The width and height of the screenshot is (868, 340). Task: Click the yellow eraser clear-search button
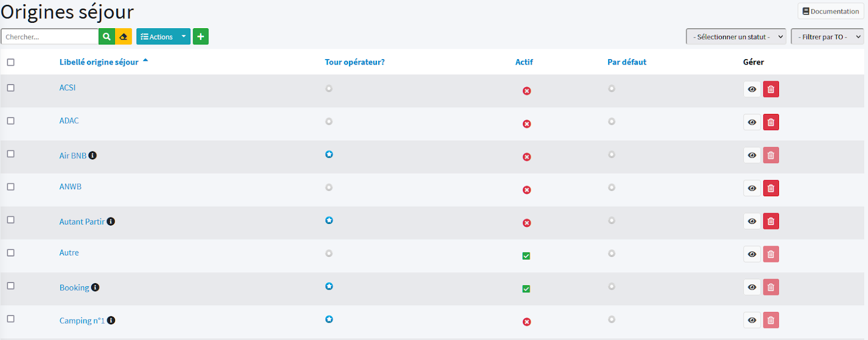pyautogui.click(x=124, y=37)
